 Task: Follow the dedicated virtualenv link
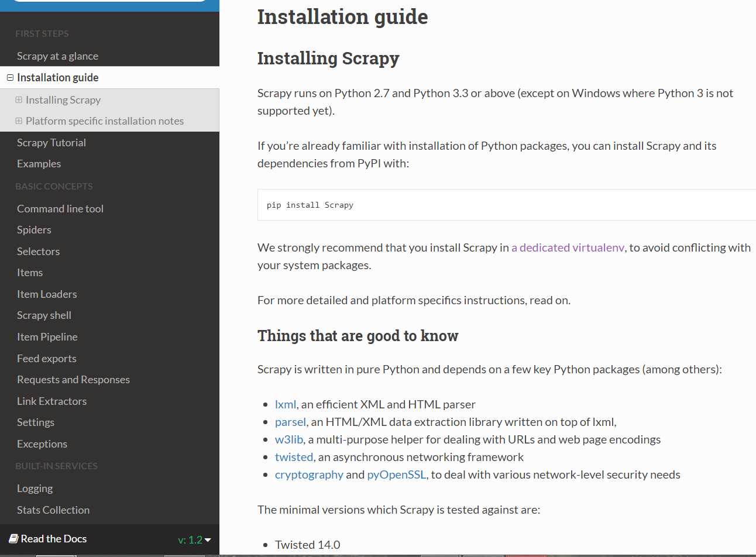568,247
